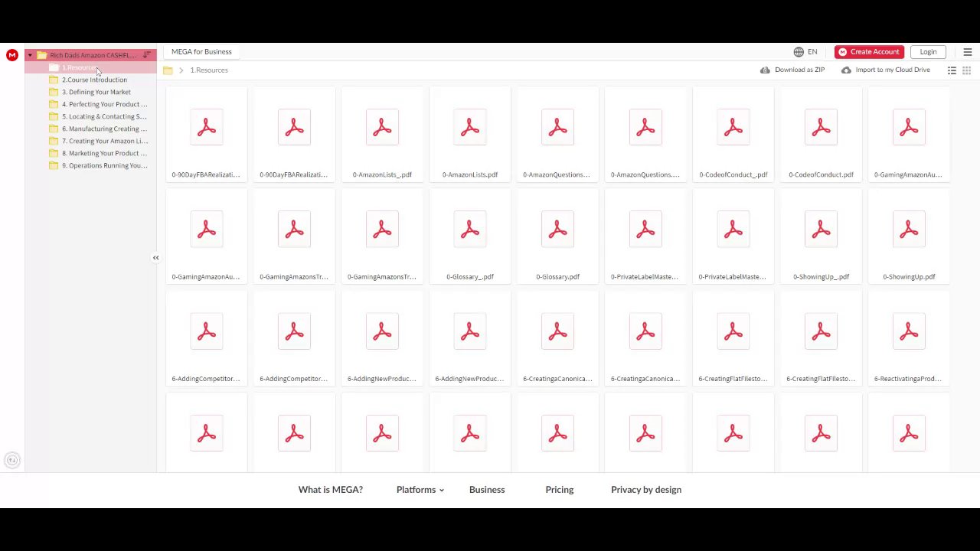Open 3. Defining Your Market folder
Screen dimensions: 980x551
(x=90, y=92)
